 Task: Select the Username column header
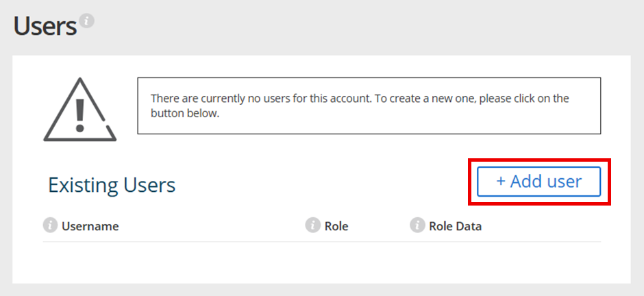coord(90,226)
